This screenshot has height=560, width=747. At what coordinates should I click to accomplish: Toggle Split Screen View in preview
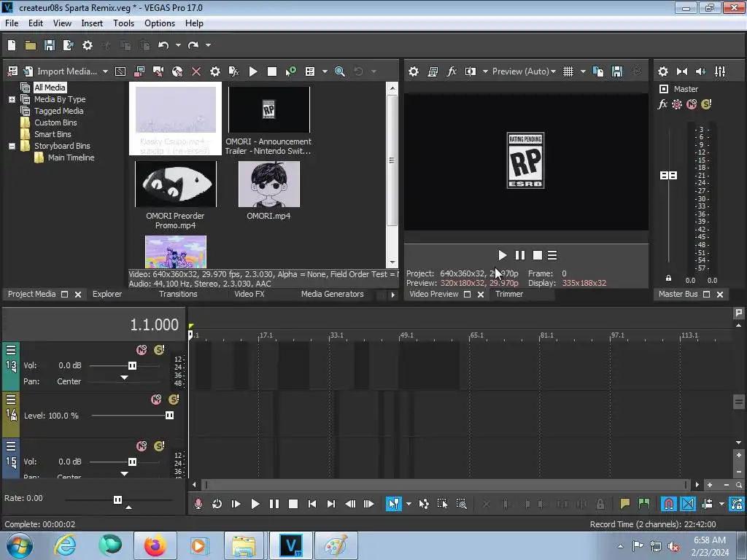[471, 71]
